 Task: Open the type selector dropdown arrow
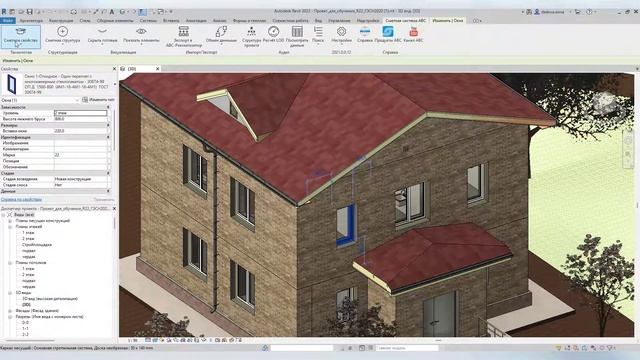(115, 84)
